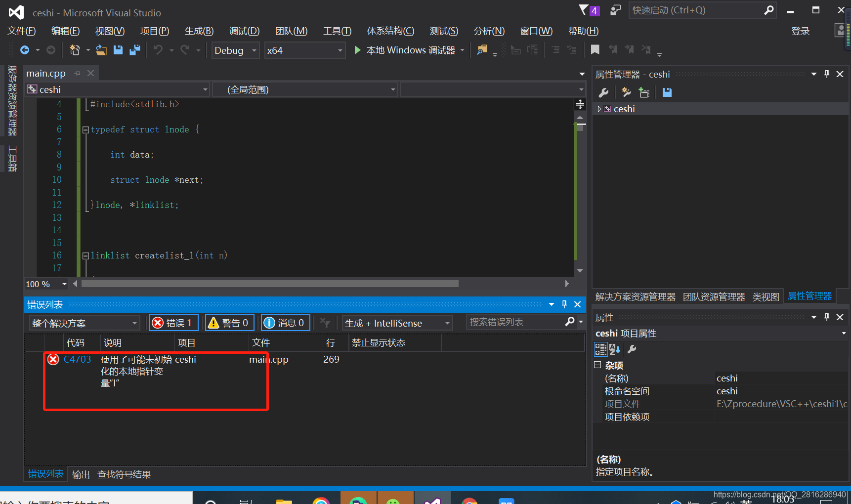Open the Help menu
This screenshot has width=851, height=504.
pos(584,31)
